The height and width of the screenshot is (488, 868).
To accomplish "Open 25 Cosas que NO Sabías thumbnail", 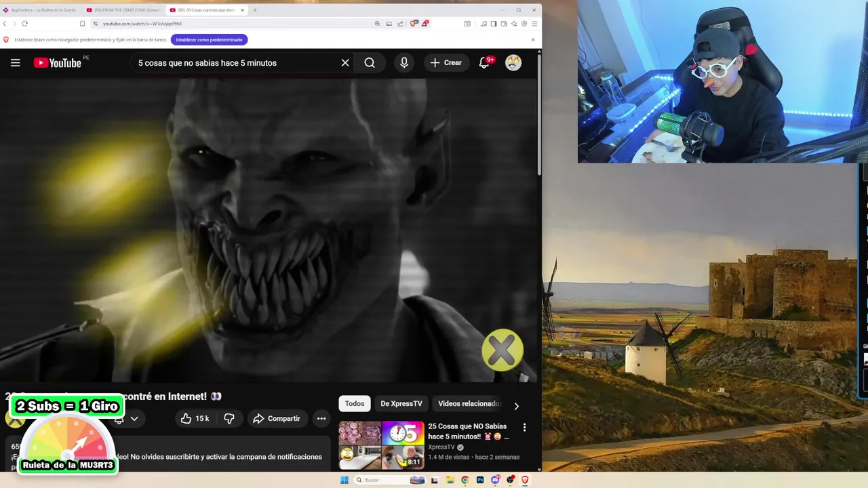I will [382, 445].
